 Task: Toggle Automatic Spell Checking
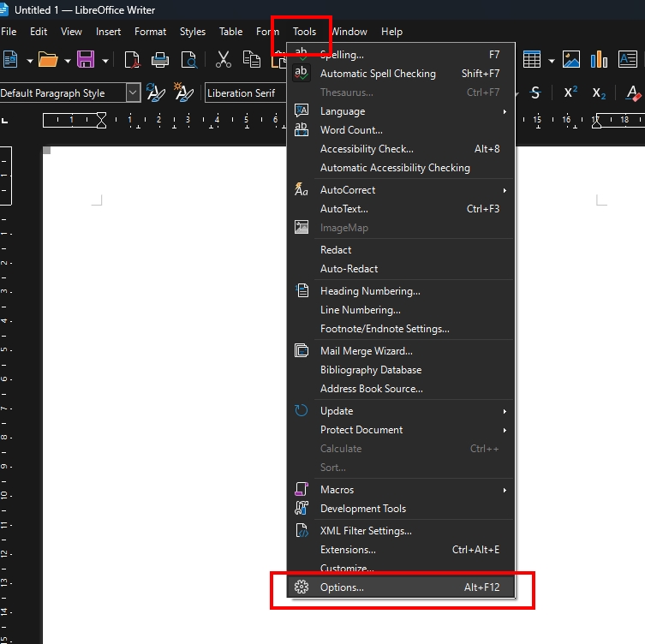coord(401,74)
